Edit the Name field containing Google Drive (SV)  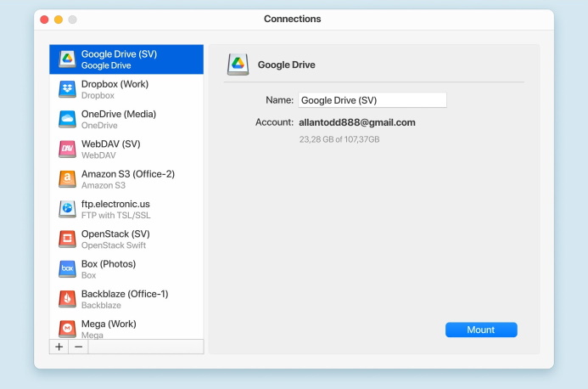pos(372,100)
